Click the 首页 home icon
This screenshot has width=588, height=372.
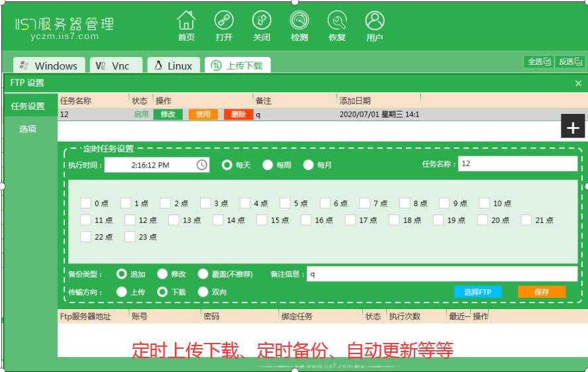click(186, 25)
